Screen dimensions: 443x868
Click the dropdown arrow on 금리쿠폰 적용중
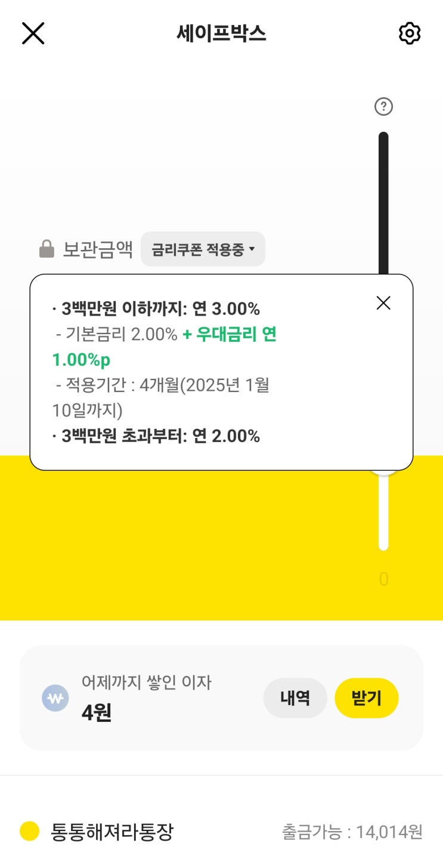(x=252, y=249)
